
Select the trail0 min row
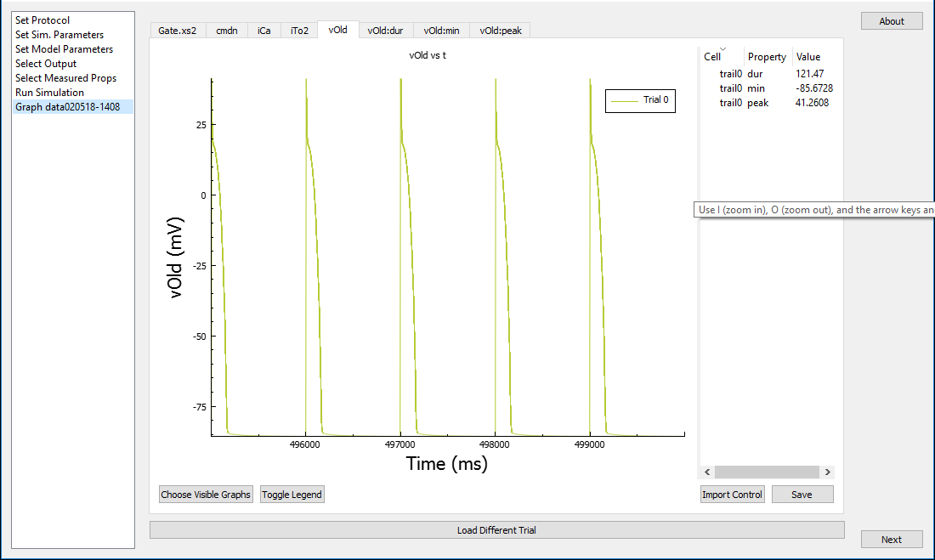pyautogui.click(x=768, y=88)
